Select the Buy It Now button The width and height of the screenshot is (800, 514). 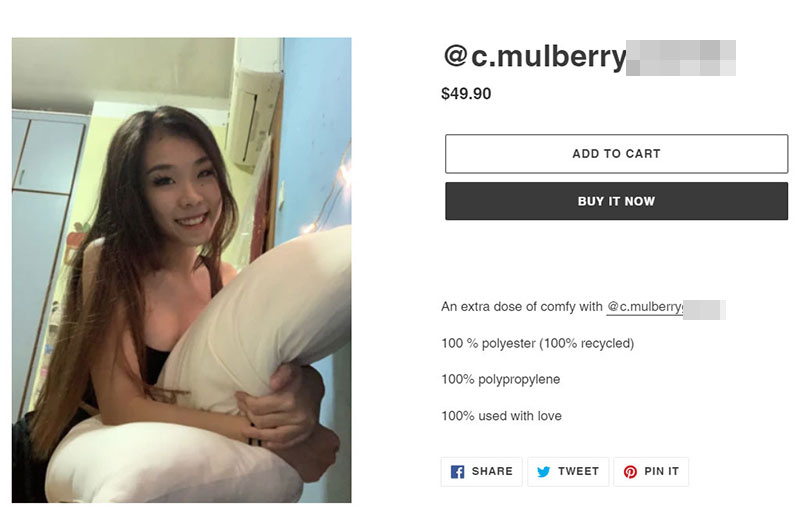click(x=616, y=201)
